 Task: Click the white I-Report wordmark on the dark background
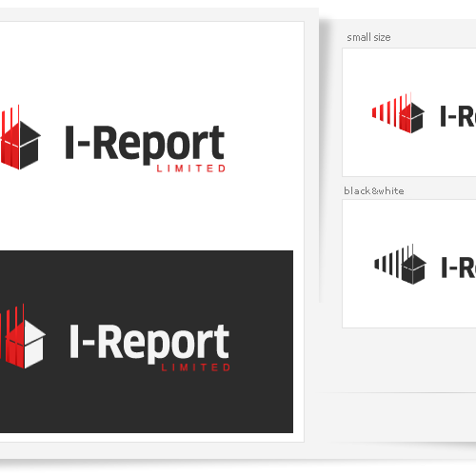(149, 344)
